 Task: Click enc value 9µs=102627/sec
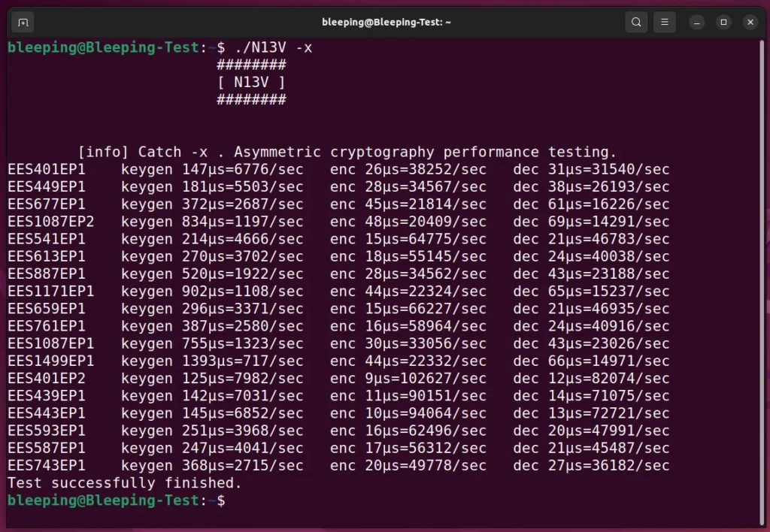[426, 379]
